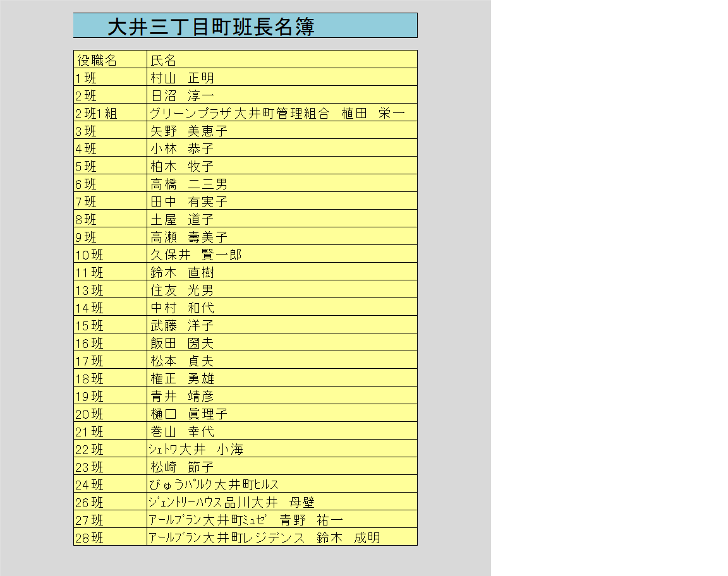Image resolution: width=728 pixels, height=576 pixels.
Task: Select the 氏名 header cell
Action: click(282, 60)
